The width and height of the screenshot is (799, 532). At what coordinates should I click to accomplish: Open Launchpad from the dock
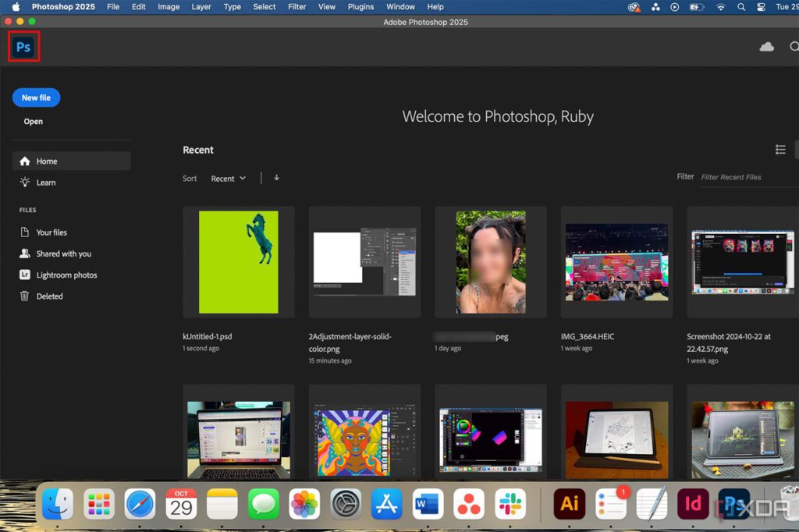(99, 504)
